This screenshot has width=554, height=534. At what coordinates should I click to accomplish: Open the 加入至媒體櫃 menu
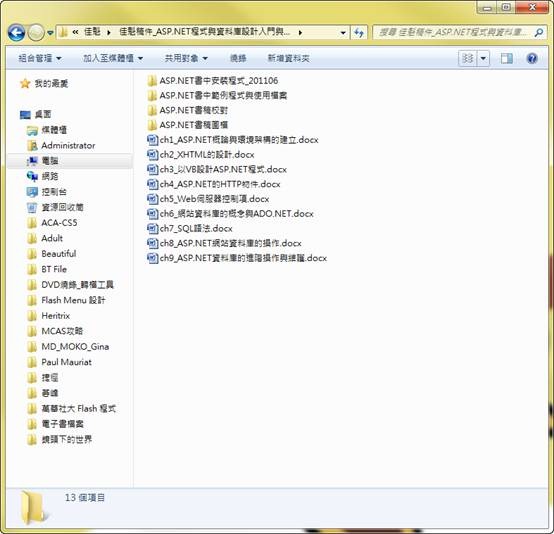(x=113, y=58)
